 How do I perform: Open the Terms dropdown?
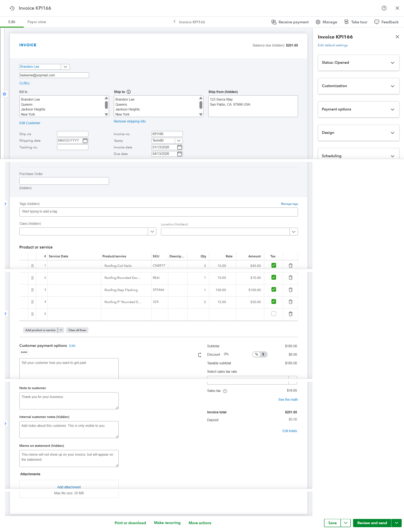click(x=179, y=140)
